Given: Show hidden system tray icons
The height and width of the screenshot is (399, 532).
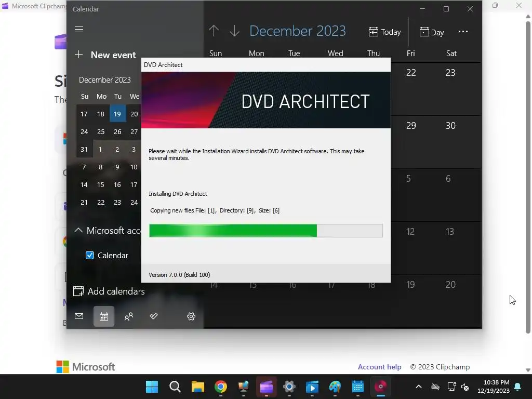Looking at the screenshot, I should pos(419,387).
